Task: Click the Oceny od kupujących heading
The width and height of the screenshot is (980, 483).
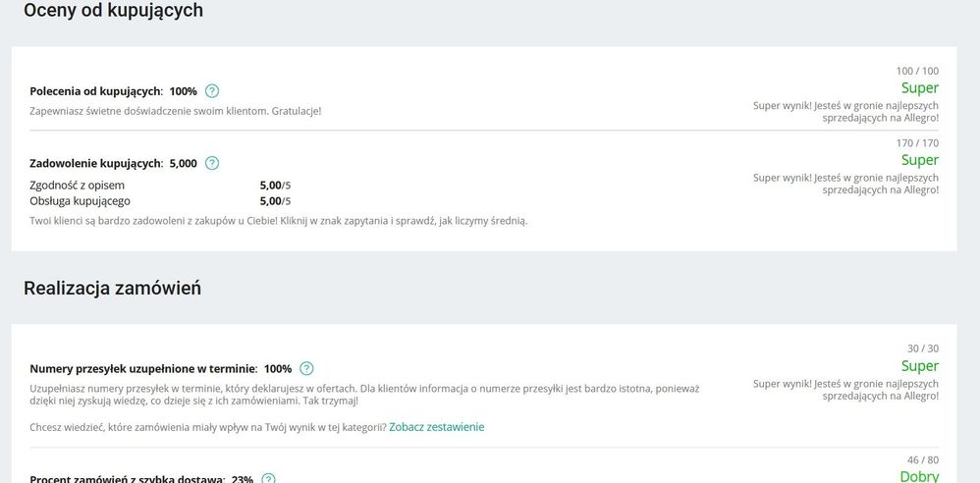Action: (113, 10)
